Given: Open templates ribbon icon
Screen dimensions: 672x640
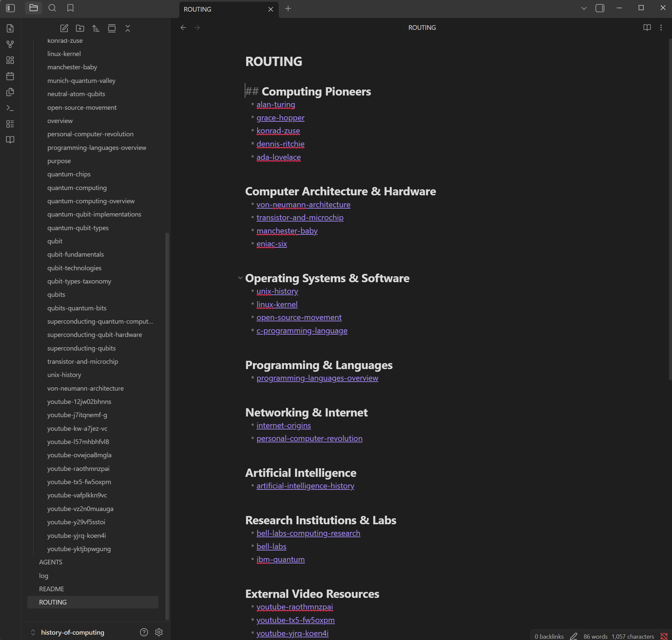Looking at the screenshot, I should [x=10, y=92].
